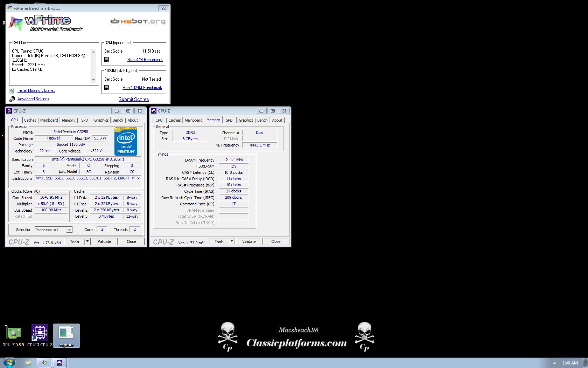Click the wPrime title bar icon
Image resolution: width=588 pixels, height=368 pixels.
[x=10, y=8]
